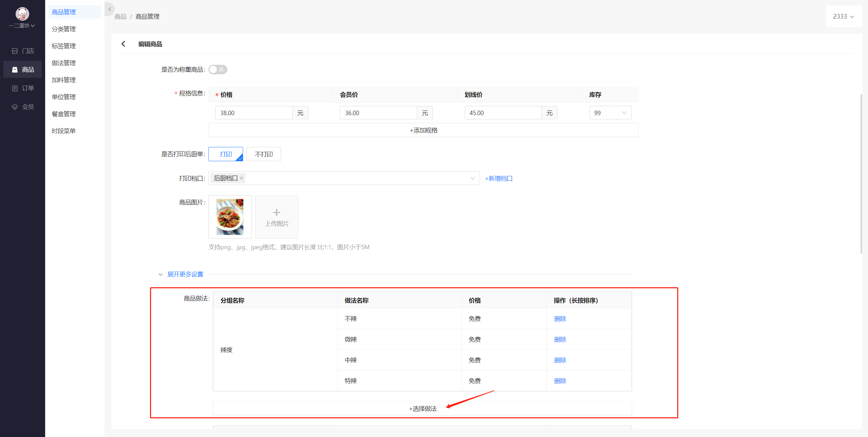
Task: Click the +新增档口 link
Action: [499, 179]
